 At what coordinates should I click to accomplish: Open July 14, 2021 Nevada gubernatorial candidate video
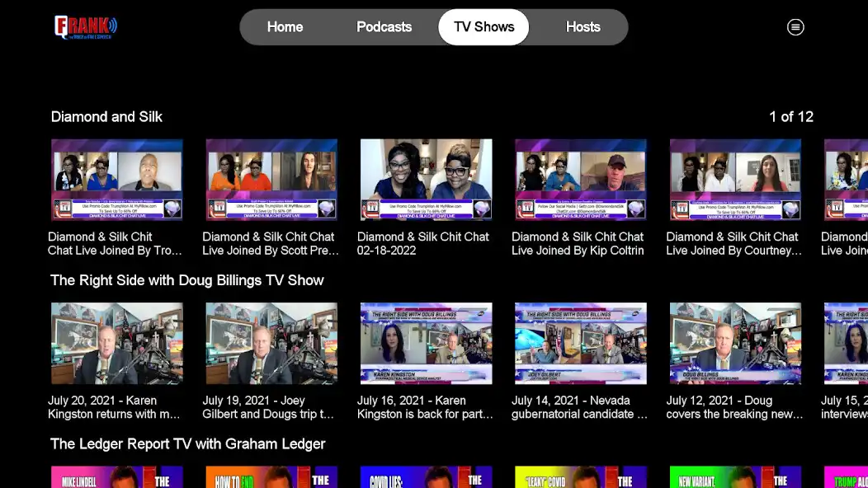tap(581, 343)
